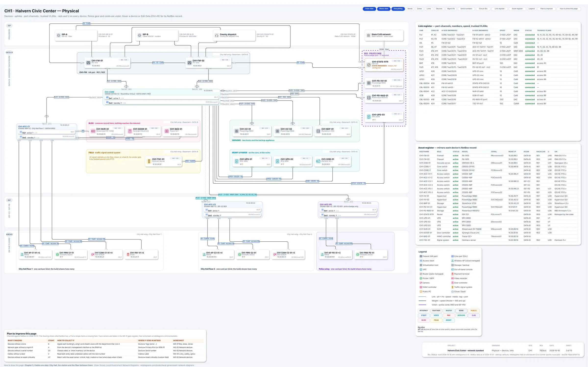Click the CJIS zone swatch in Legend
The image size is (588, 367).
click(474, 315)
